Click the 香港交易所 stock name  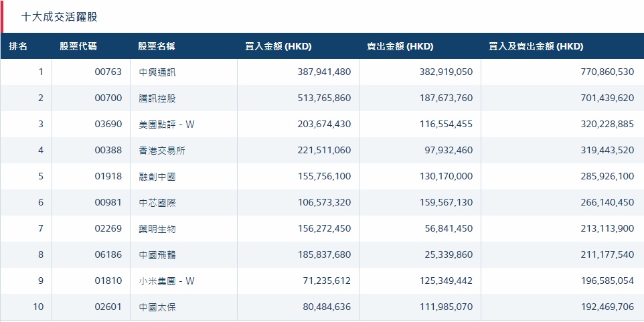[162, 151]
